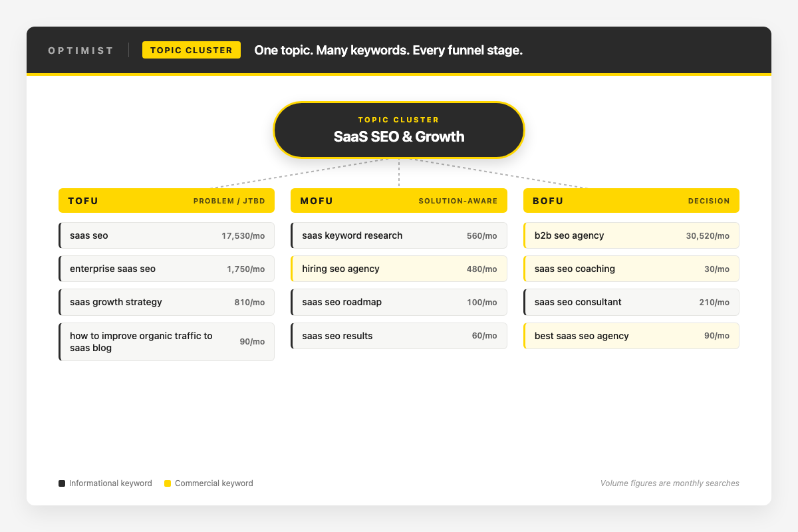Image resolution: width=798 pixels, height=532 pixels.
Task: Click the 1,750/mo volume value
Action: click(x=245, y=269)
